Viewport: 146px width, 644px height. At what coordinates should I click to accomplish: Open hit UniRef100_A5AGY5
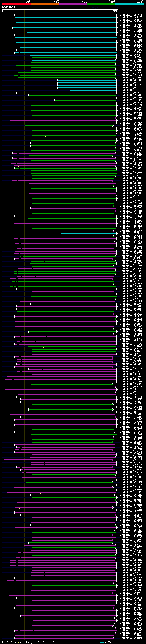click(x=131, y=22)
